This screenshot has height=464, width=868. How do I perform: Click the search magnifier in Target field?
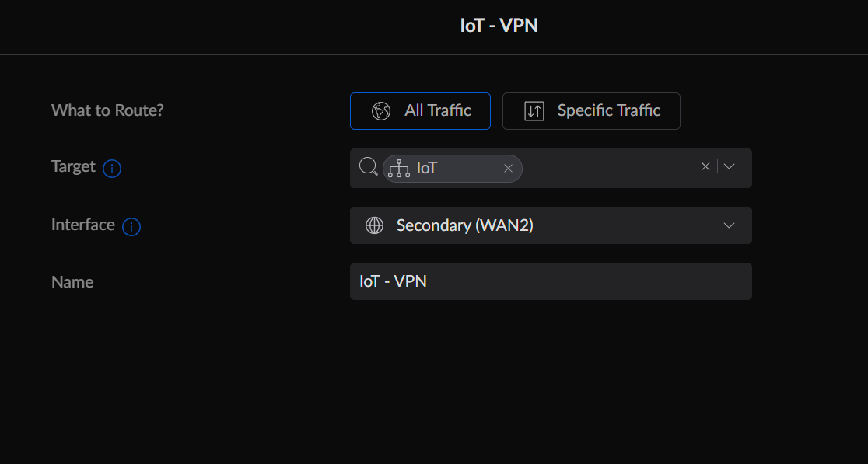pos(368,167)
